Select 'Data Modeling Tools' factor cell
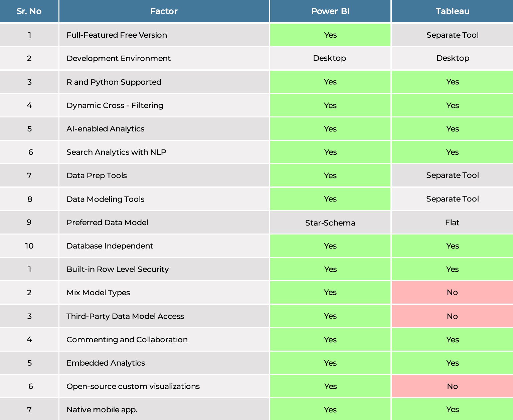The width and height of the screenshot is (513, 420). pos(164,199)
